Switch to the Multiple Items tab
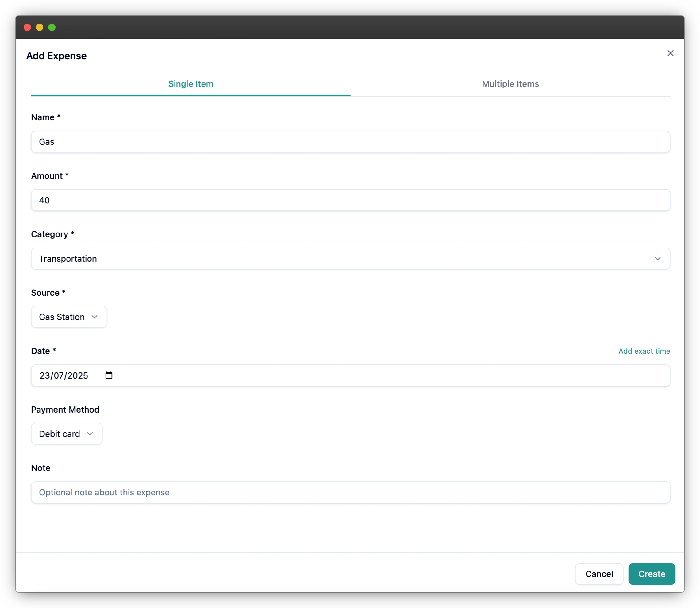Viewport: 700px width, 608px height. coord(510,84)
